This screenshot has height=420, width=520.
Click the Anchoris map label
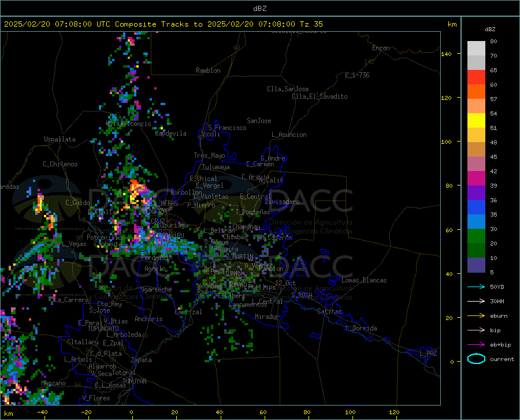tap(148, 319)
